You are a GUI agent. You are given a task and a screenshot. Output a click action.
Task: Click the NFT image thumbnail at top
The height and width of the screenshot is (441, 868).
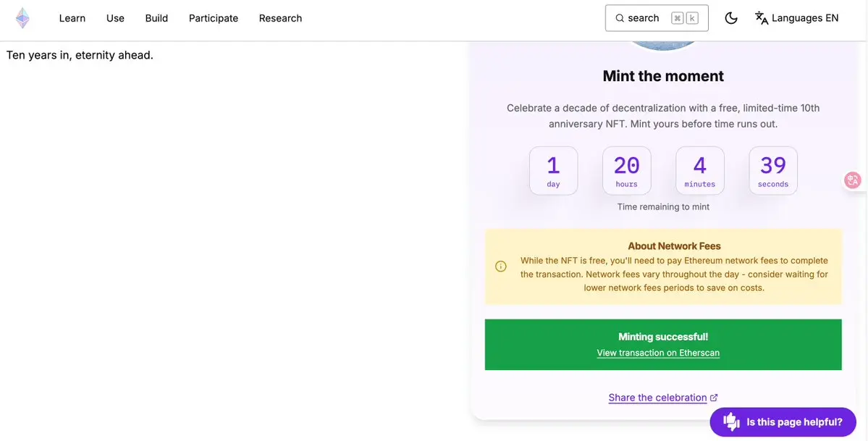coord(663,46)
